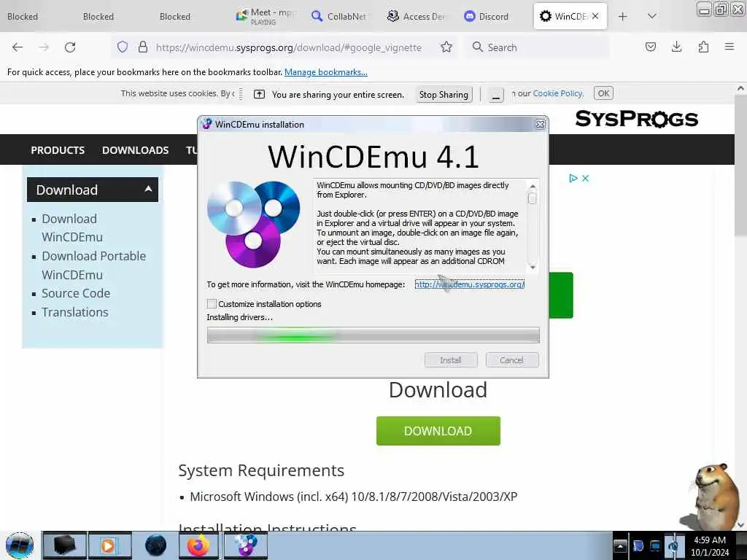The height and width of the screenshot is (560, 747).
Task: Click the screen share indicator icon
Action: click(x=259, y=94)
